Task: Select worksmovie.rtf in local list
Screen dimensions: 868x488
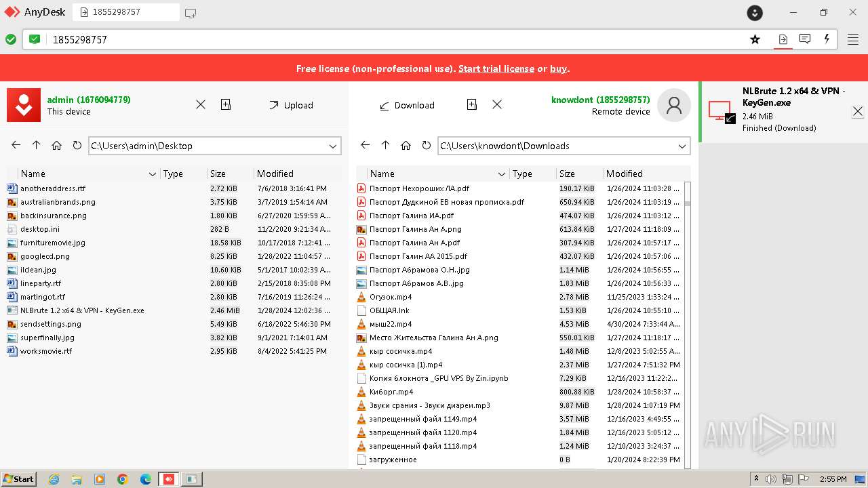Action: point(46,351)
